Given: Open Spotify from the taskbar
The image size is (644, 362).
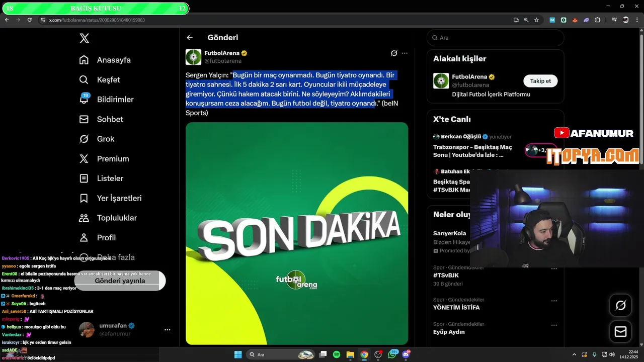Looking at the screenshot, I should click(337, 354).
